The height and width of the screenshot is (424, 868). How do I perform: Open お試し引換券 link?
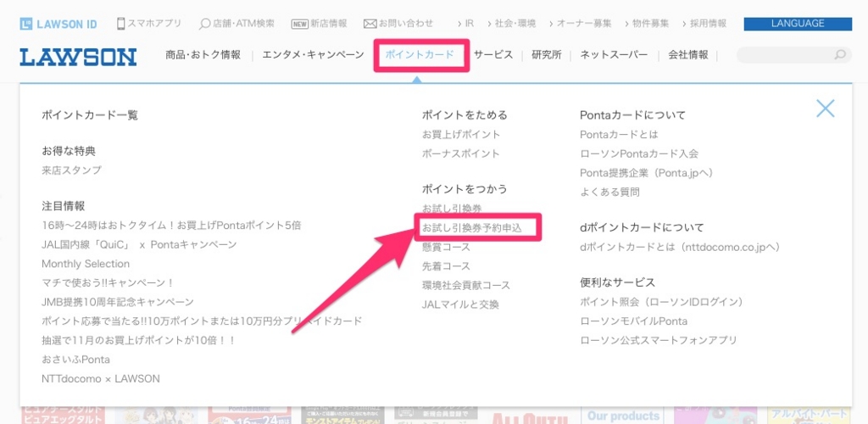pyautogui.click(x=452, y=209)
